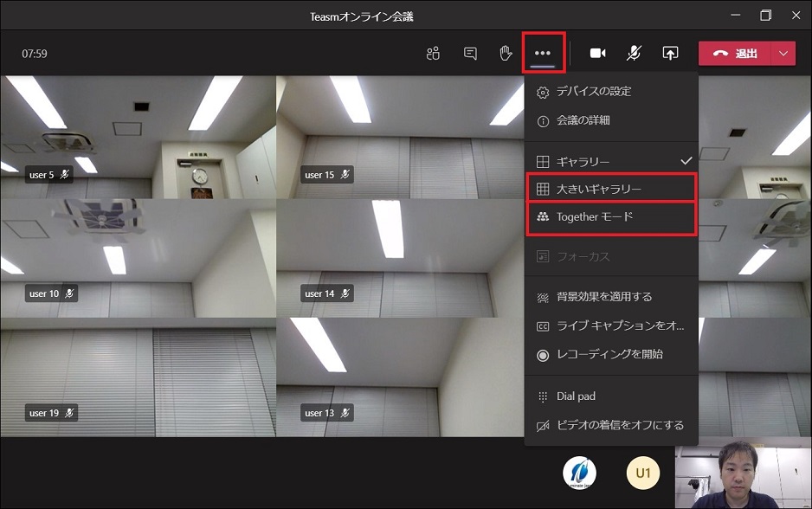Expand the leave options dropdown arrow
Viewport: 812px width, 509px height.
tap(783, 54)
